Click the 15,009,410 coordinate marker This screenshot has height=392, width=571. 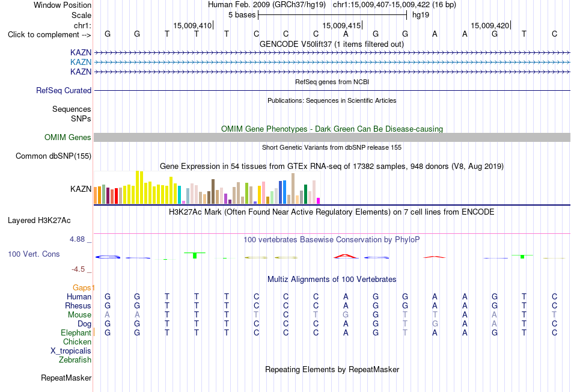pos(192,25)
